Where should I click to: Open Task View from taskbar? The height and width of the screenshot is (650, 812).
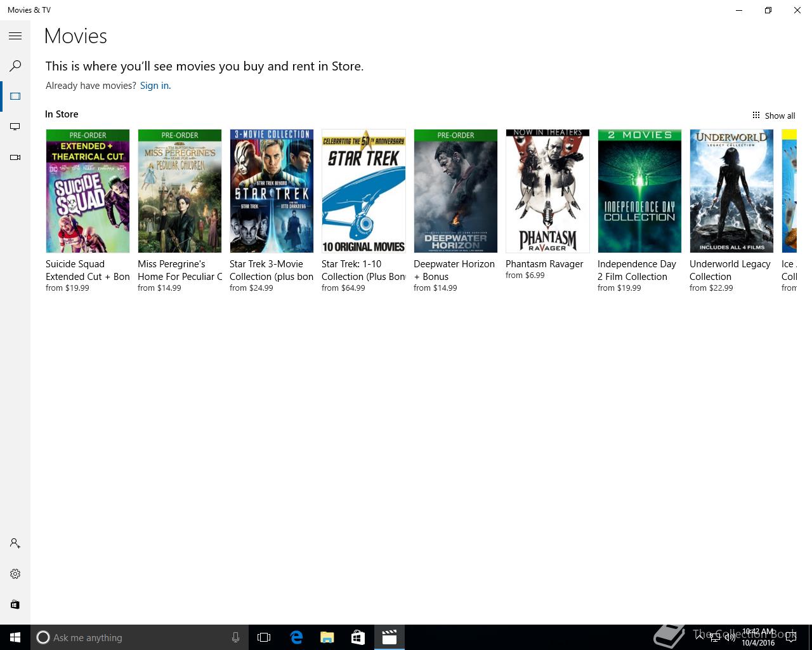pos(264,637)
